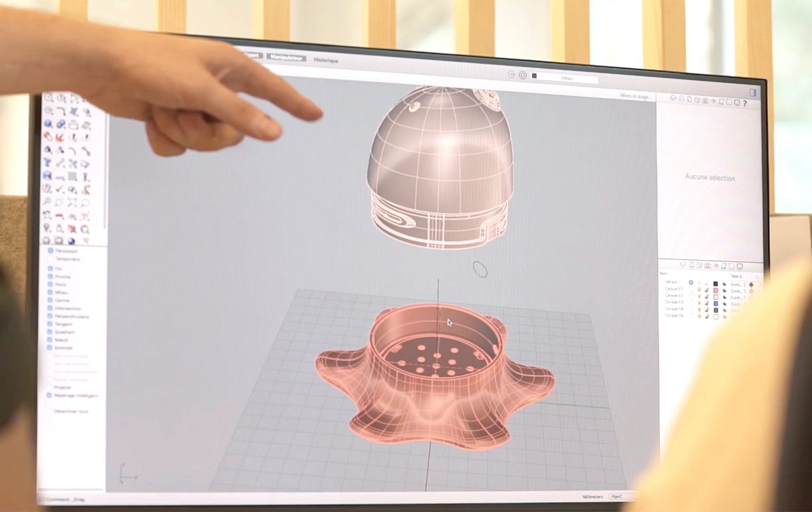Toggle the Repérage intelligent checkbox

(x=49, y=395)
